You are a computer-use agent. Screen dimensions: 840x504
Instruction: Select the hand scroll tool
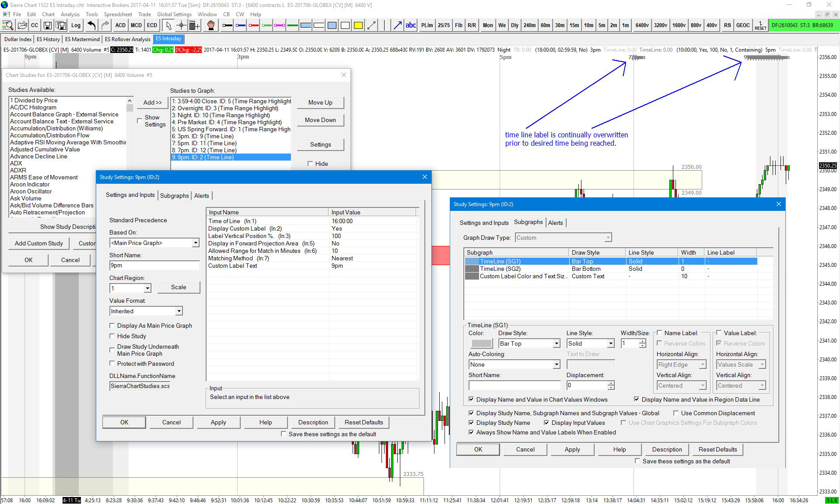[x=211, y=25]
